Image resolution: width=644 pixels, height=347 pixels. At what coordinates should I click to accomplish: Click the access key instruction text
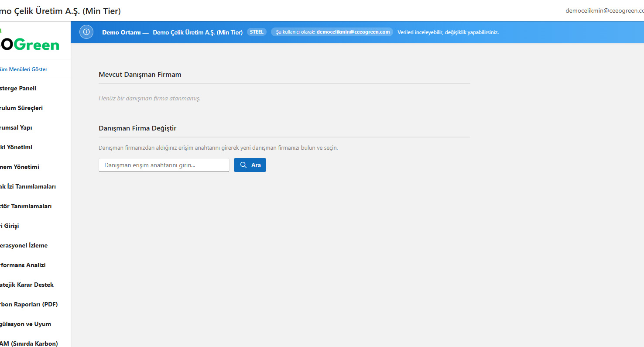tap(218, 148)
